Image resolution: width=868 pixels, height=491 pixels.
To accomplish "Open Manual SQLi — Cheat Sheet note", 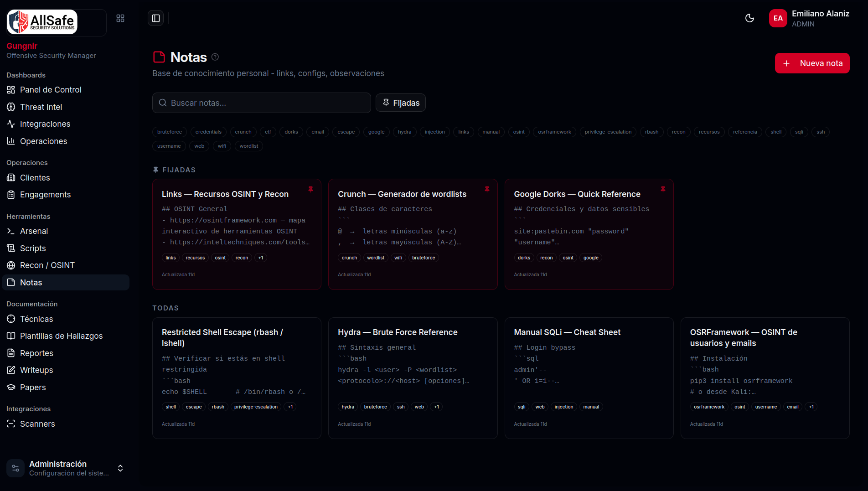I will [x=567, y=332].
